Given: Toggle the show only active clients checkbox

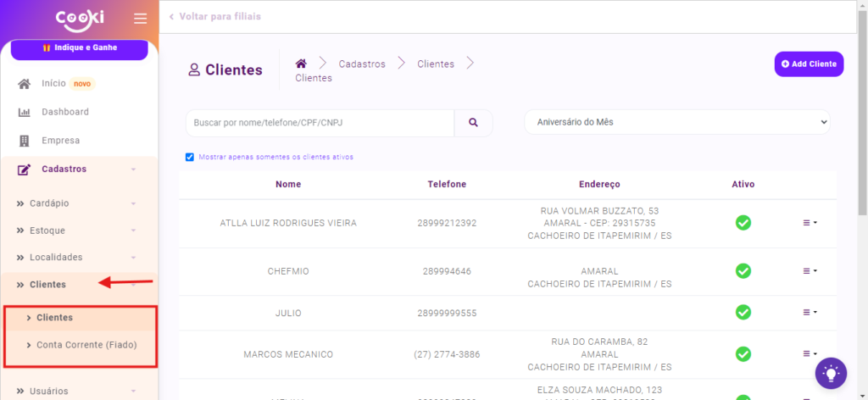Looking at the screenshot, I should pyautogui.click(x=190, y=157).
